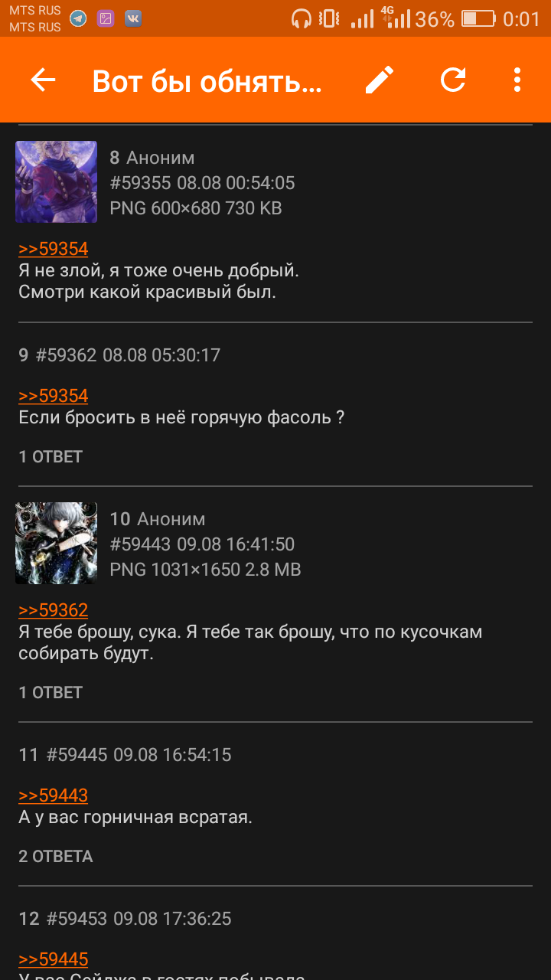Screen dimensions: 551x980
Task: Expand "1 ОТВЕТ" under post 10
Action: click(x=51, y=693)
